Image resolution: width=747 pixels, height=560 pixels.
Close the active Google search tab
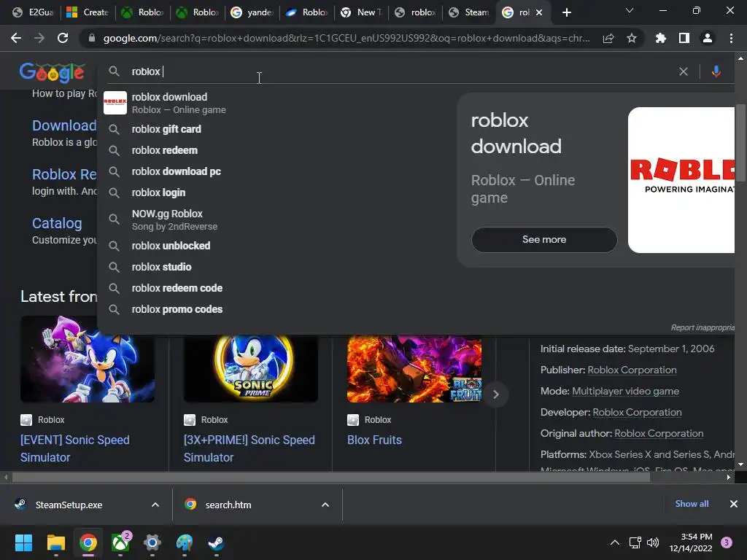(539, 12)
